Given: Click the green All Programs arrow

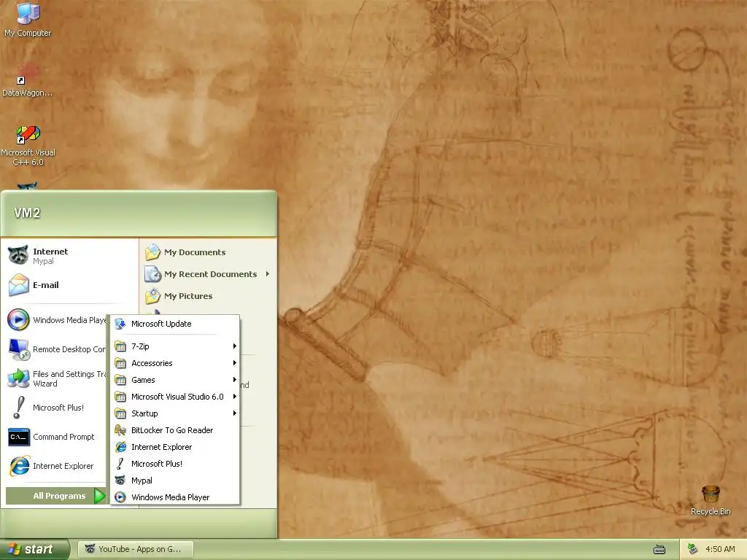Looking at the screenshot, I should [x=99, y=496].
